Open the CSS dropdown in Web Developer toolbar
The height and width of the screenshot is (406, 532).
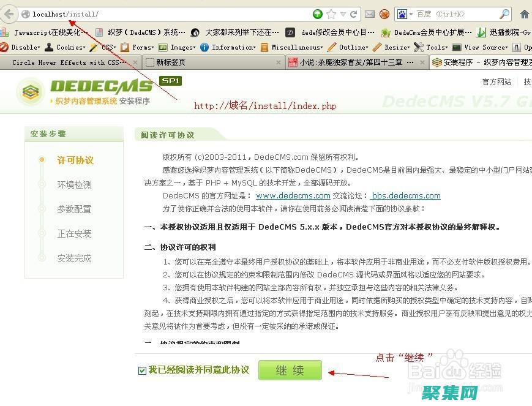click(x=109, y=47)
